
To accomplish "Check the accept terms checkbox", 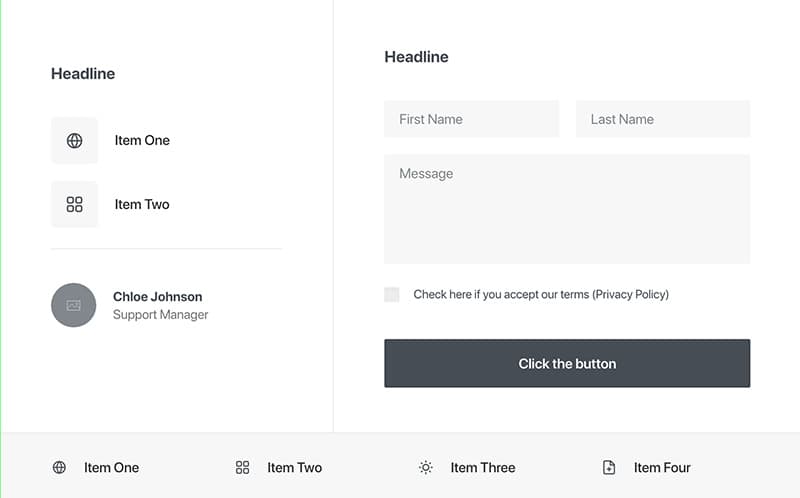I will coord(392,295).
